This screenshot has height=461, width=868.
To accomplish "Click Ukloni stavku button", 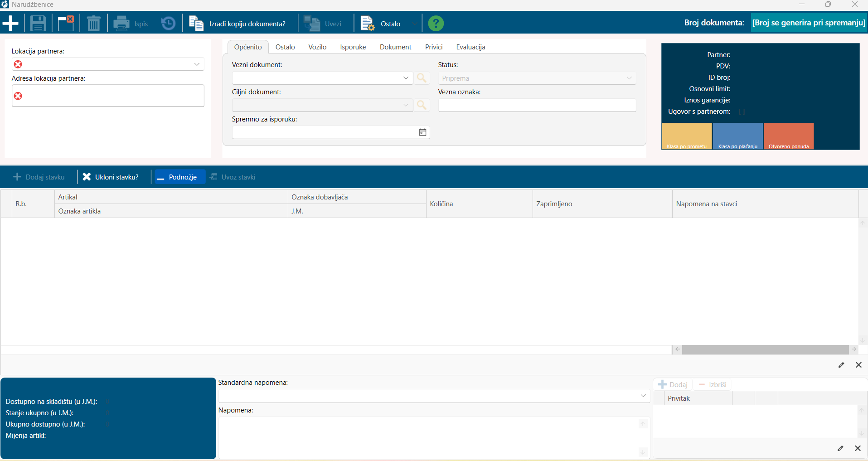I will [x=111, y=177].
